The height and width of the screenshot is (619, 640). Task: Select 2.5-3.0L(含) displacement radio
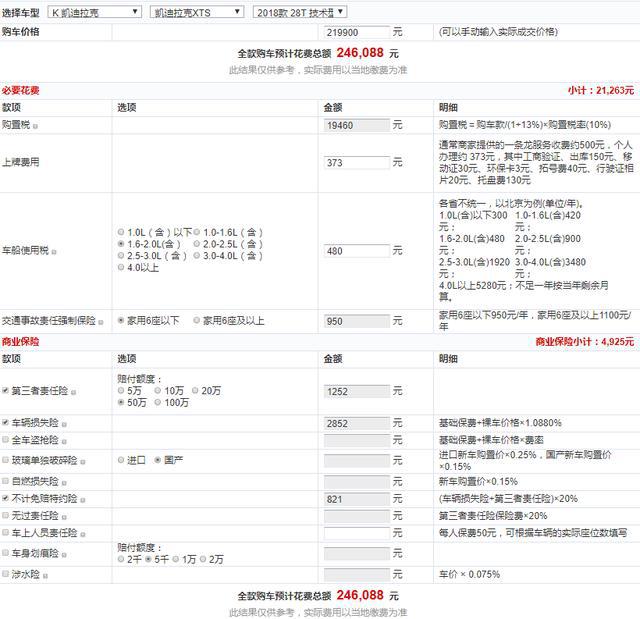(121, 255)
